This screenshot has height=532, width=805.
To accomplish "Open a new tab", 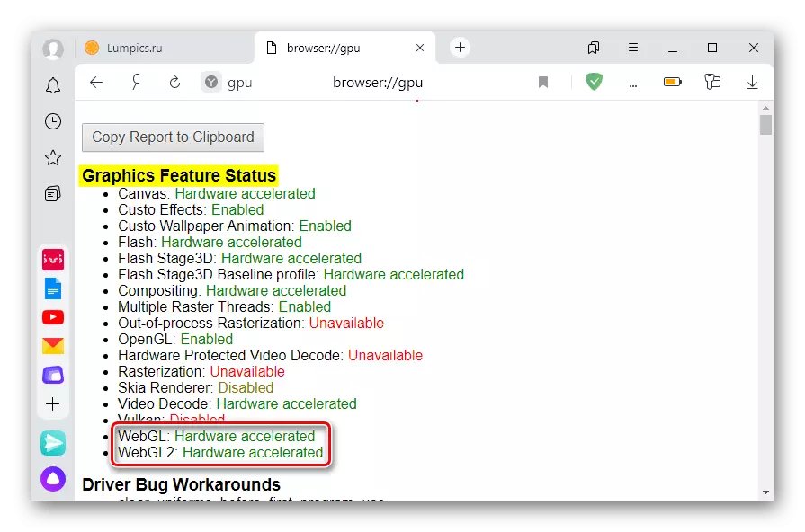I will [x=460, y=48].
